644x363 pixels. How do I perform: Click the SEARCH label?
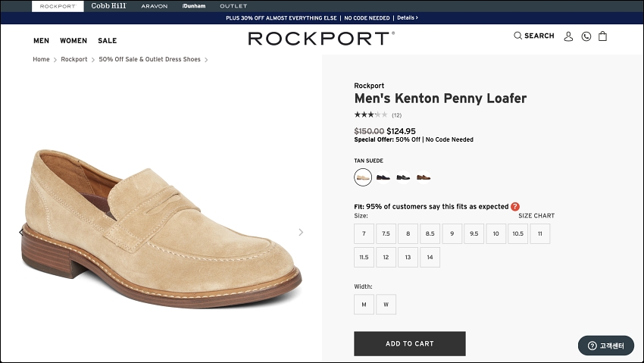[539, 36]
